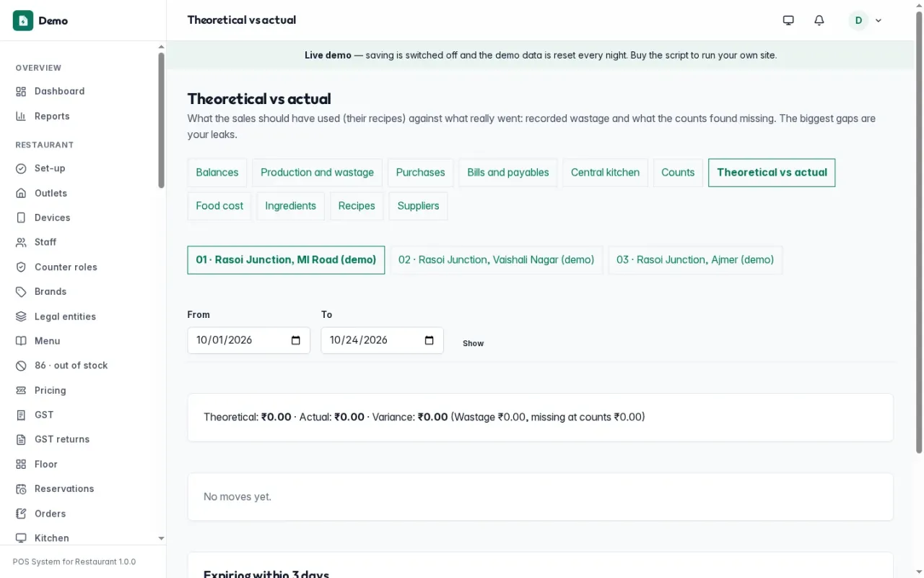
Task: Click the Devices tablet icon
Action: (x=21, y=218)
